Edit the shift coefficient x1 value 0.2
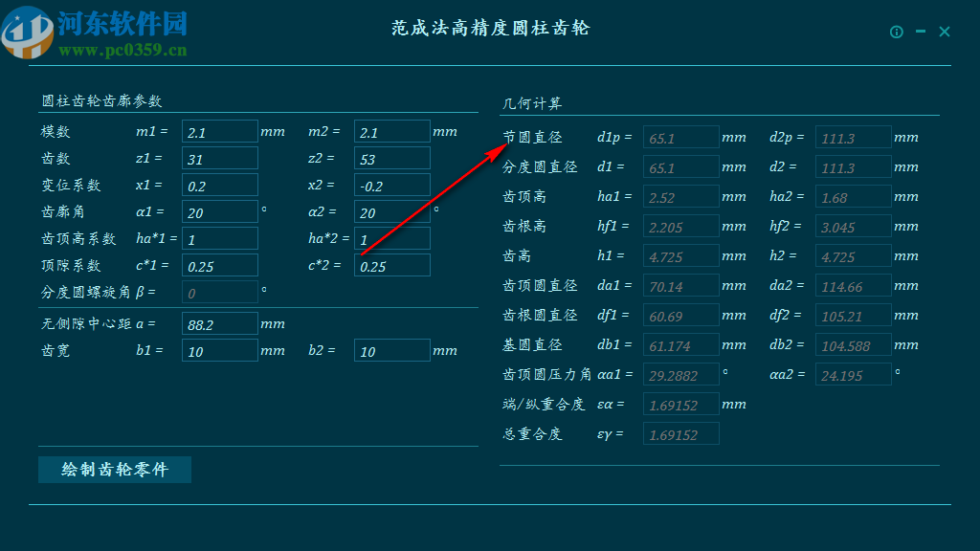This screenshot has width=980, height=551. tap(219, 185)
